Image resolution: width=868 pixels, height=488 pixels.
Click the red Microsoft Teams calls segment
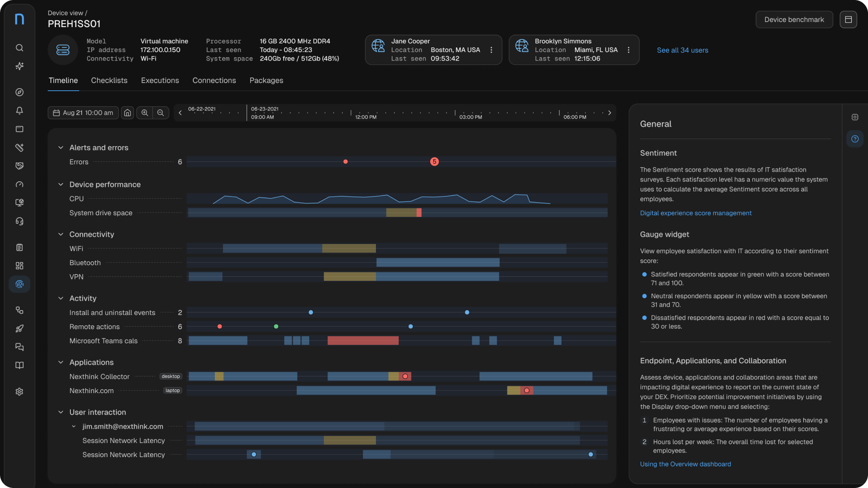coord(363,341)
